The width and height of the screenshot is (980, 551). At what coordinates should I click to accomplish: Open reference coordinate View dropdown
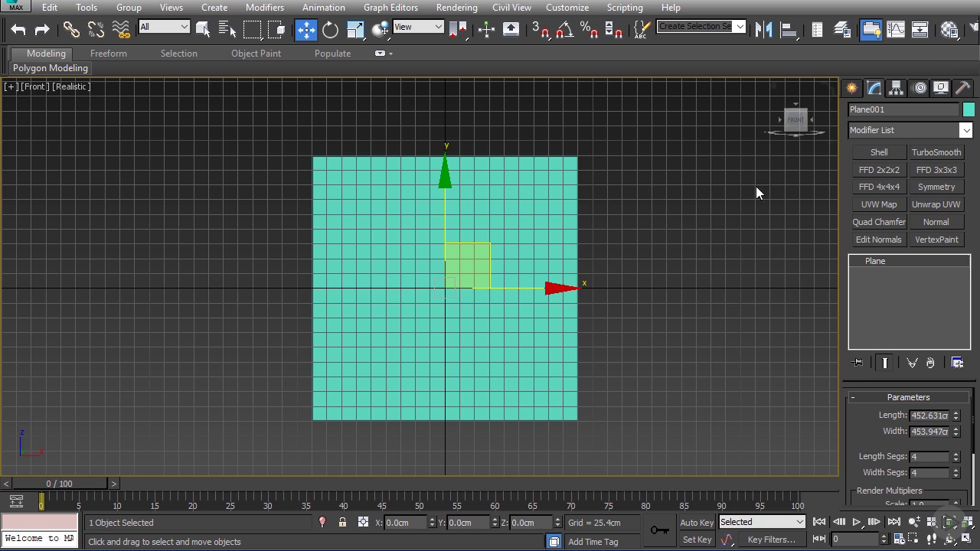[418, 27]
